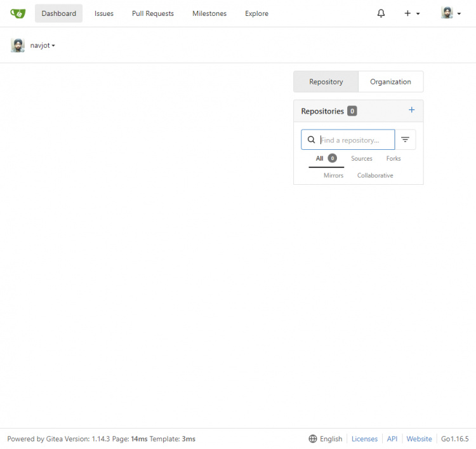
Task: Add new repository with plus icon
Action: pyautogui.click(x=411, y=110)
